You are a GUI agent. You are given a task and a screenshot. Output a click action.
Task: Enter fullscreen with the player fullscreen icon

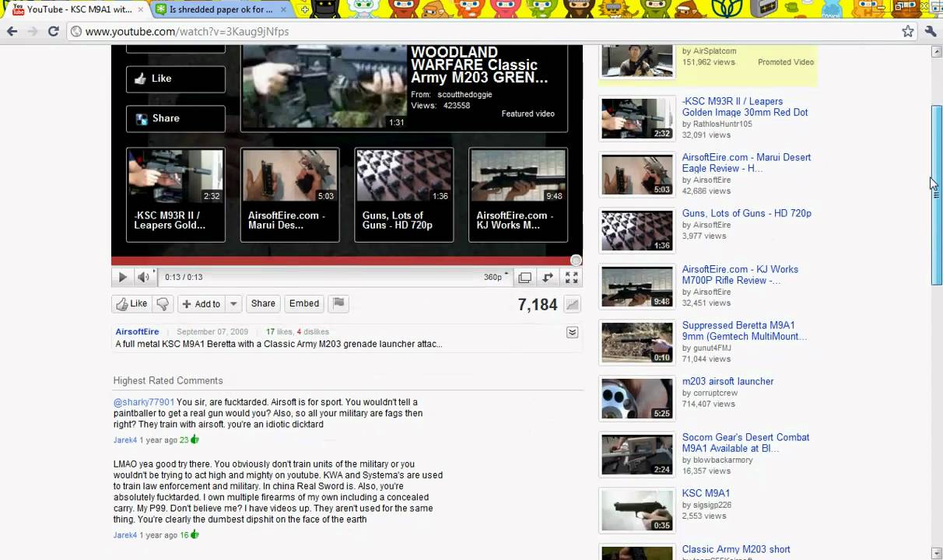[x=571, y=277]
